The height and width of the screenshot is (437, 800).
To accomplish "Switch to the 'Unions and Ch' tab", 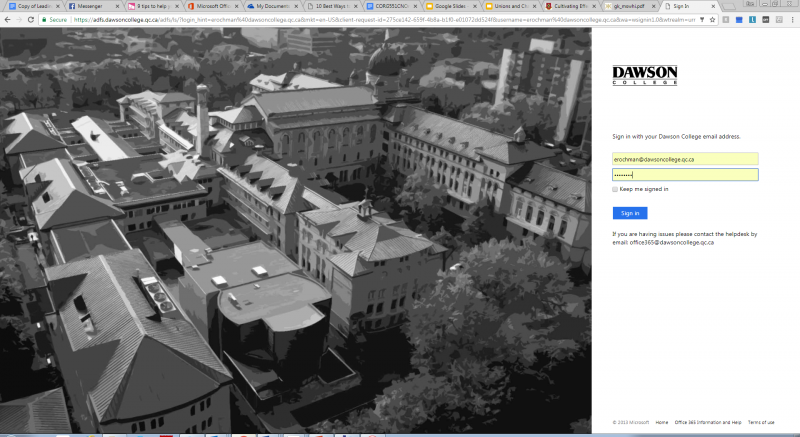I will click(x=511, y=6).
